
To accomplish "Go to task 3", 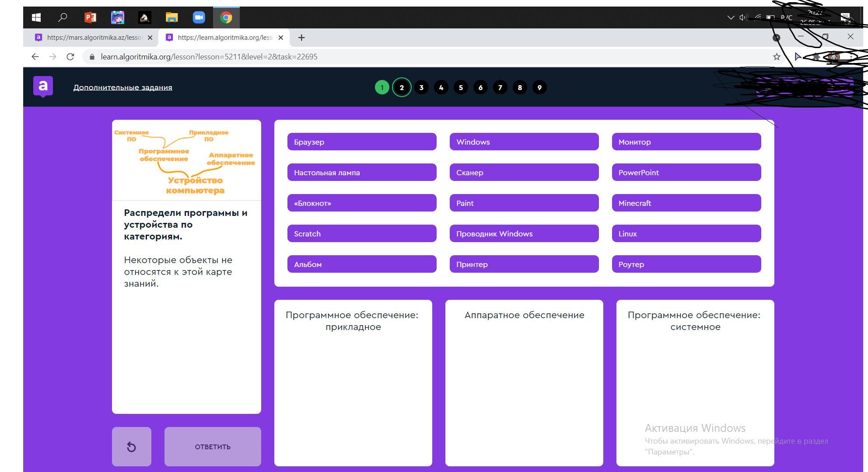I will 421,87.
